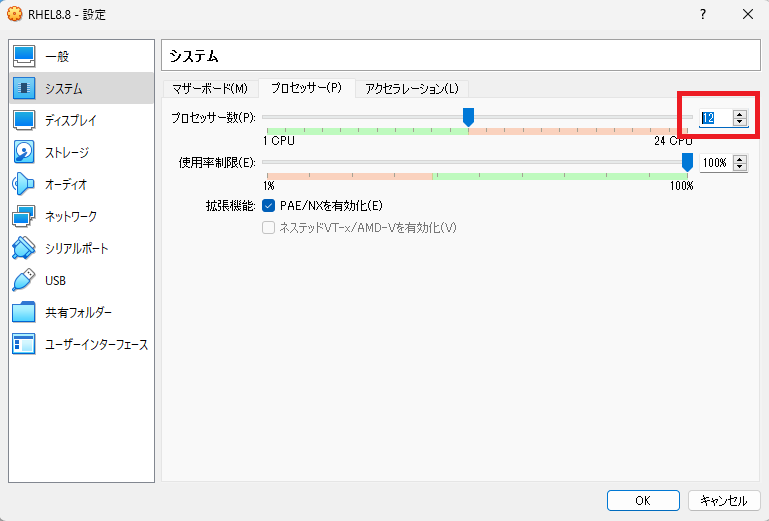Image resolution: width=769 pixels, height=521 pixels.
Task: Click the 100% execution cap field
Action: tap(716, 162)
